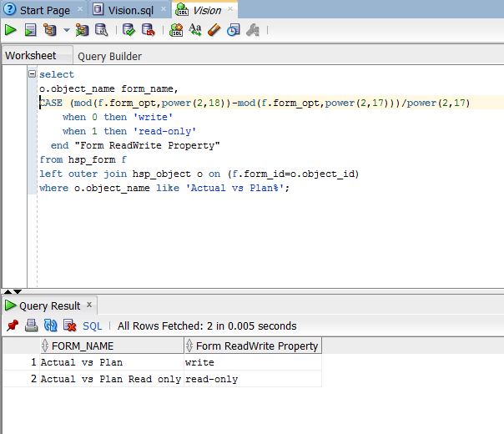Click the sort icon beside FORM_NAME
Viewport: 504px width, 434px height.
click(x=45, y=346)
